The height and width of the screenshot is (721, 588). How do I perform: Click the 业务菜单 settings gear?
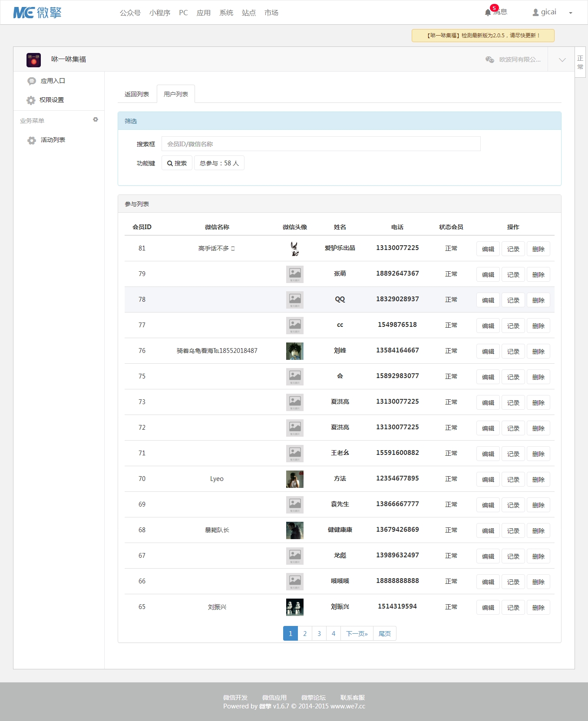tap(96, 119)
